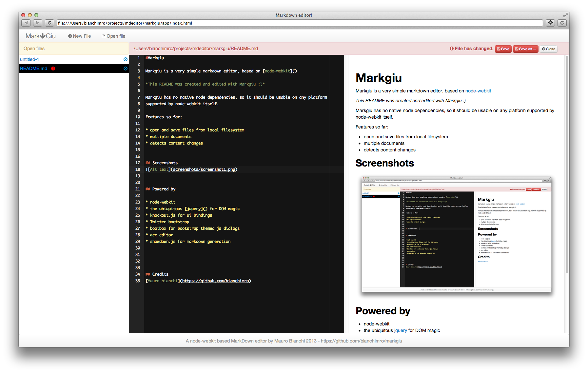Close the current README.md file

coord(549,49)
